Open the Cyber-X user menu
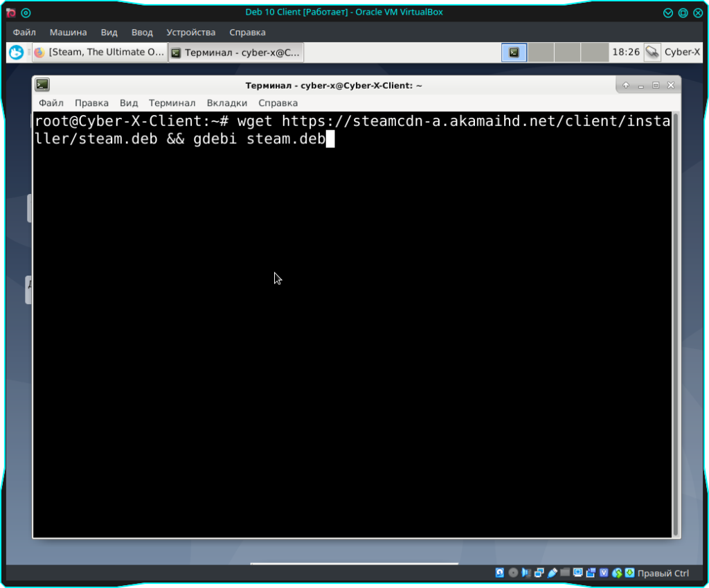 pyautogui.click(x=682, y=53)
